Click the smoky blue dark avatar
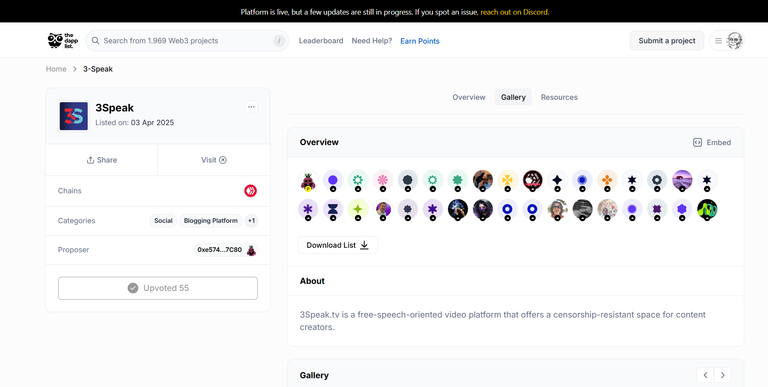Image resolution: width=768 pixels, height=387 pixels. coord(457,209)
